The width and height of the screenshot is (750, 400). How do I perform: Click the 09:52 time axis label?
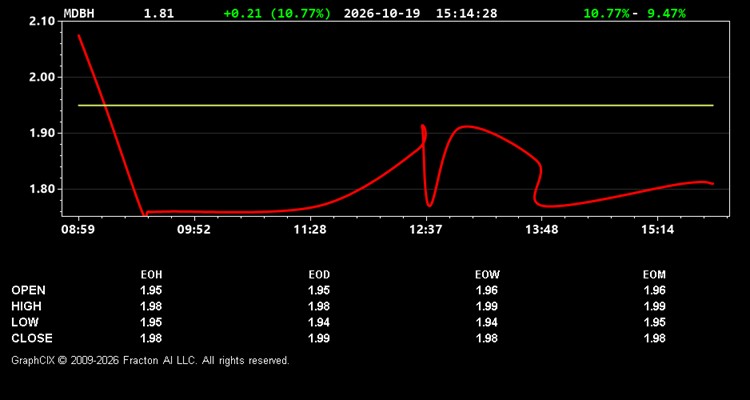[x=194, y=229]
